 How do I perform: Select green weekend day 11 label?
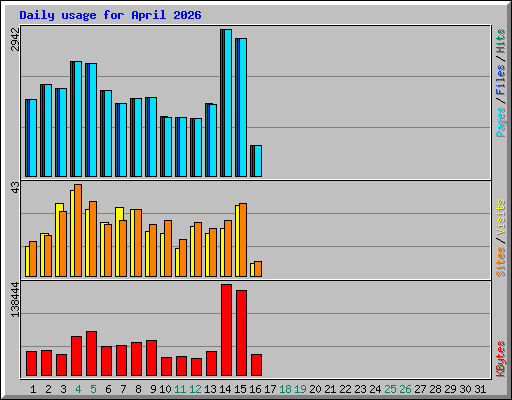point(180,389)
